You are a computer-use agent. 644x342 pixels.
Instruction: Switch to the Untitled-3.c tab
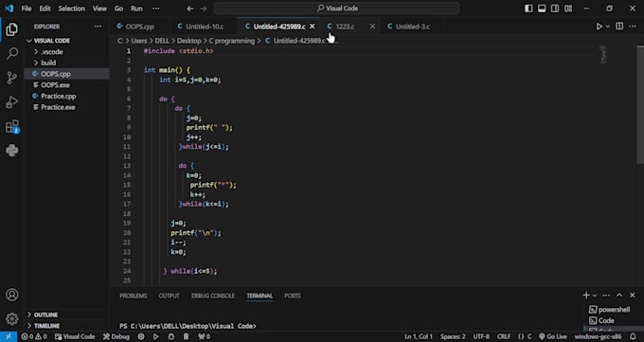tap(413, 27)
